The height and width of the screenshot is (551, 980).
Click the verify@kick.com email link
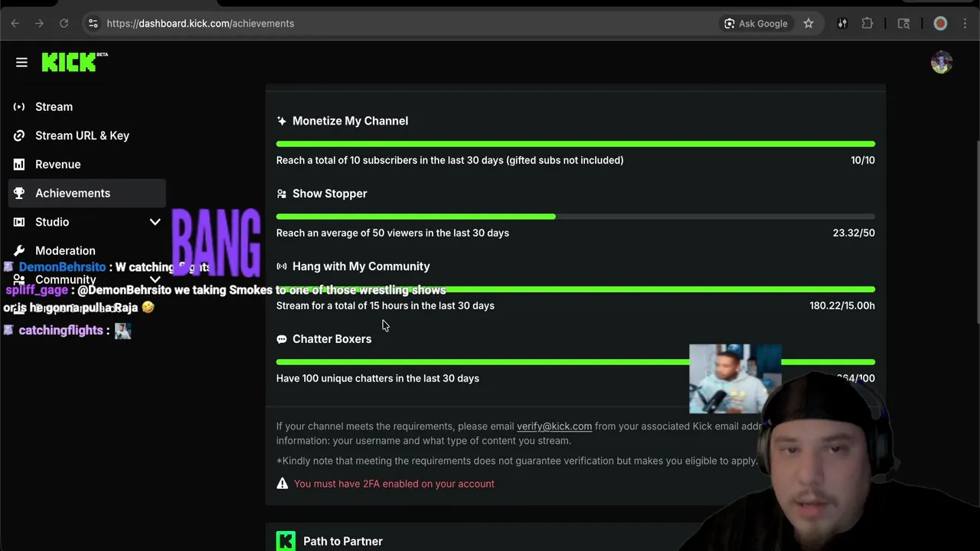coord(554,426)
